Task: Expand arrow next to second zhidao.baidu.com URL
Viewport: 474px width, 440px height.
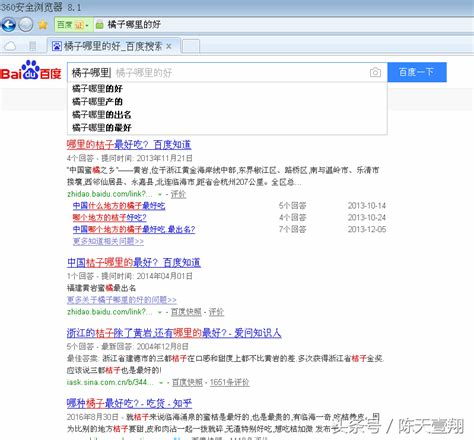Action: [160, 312]
